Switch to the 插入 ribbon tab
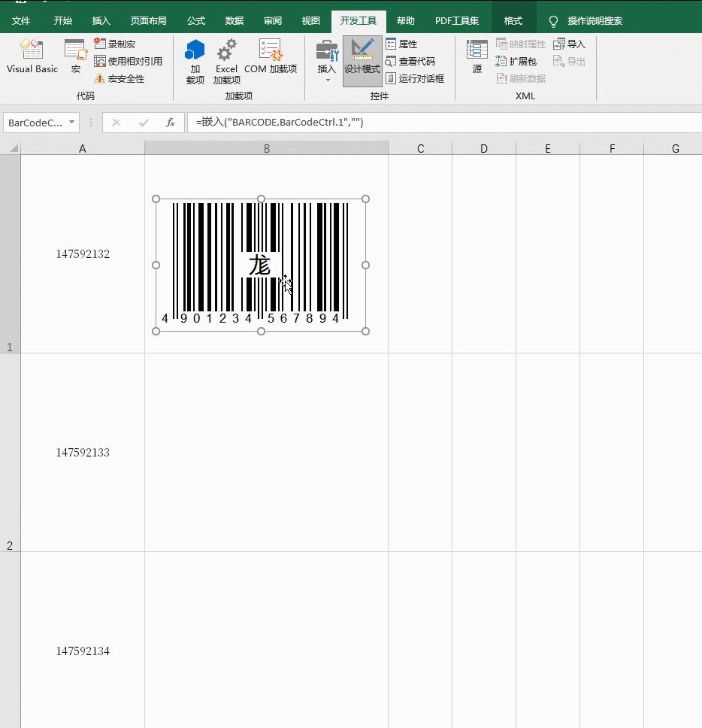 101,20
